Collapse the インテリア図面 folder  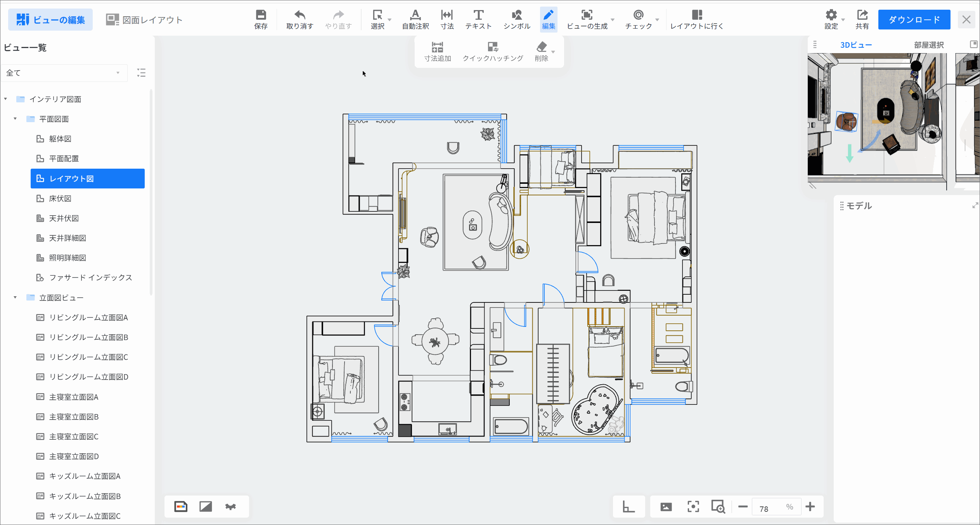click(x=6, y=99)
